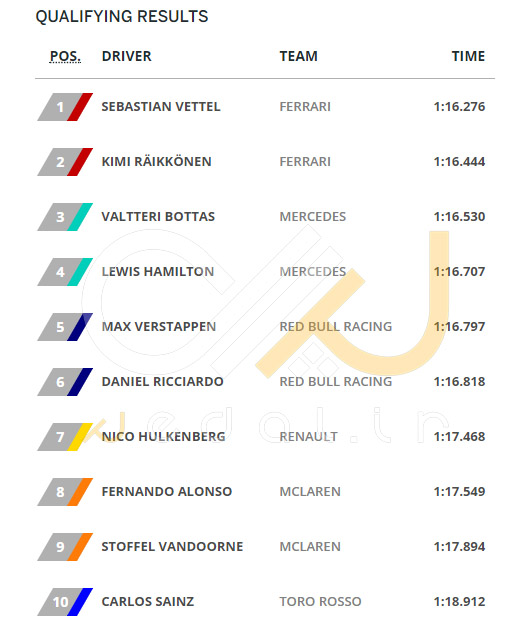529x630 pixels.
Task: Click position 10 badge with blue stripe
Action: pos(65,602)
